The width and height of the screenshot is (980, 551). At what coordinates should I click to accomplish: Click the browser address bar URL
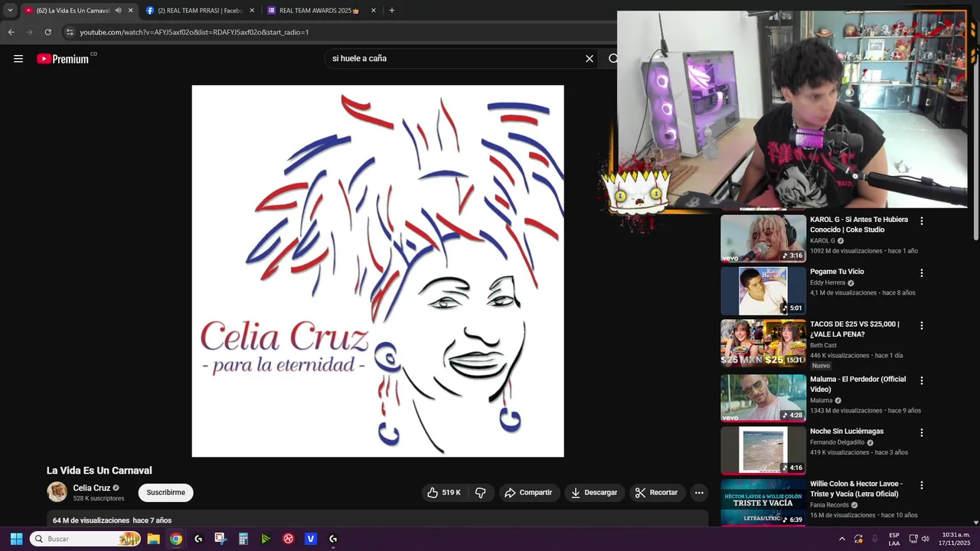pyautogui.click(x=194, y=32)
